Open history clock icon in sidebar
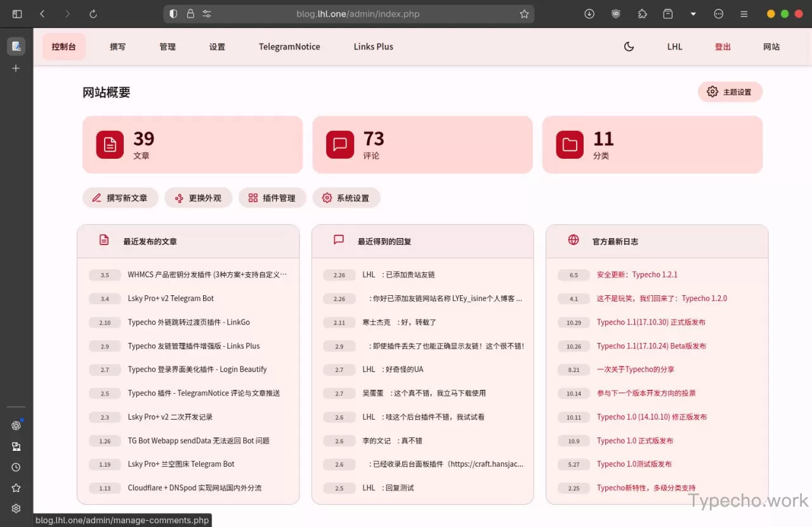The width and height of the screenshot is (812, 527). [16, 467]
